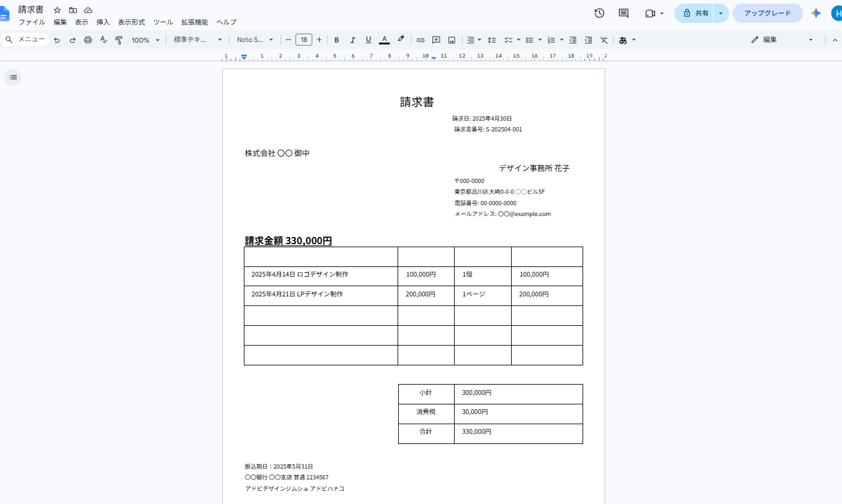Toggle the numbered list
Viewport: 842px width, 504px height.
(x=551, y=40)
